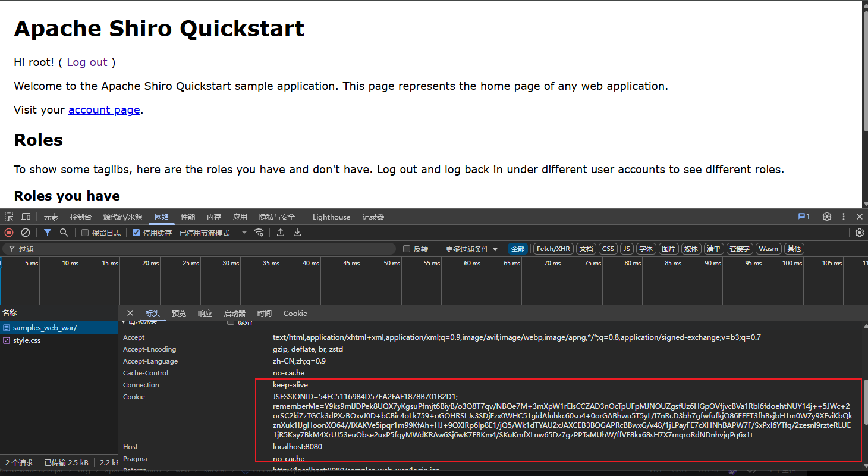
Task: Click the import HAR upload icon
Action: click(281, 233)
